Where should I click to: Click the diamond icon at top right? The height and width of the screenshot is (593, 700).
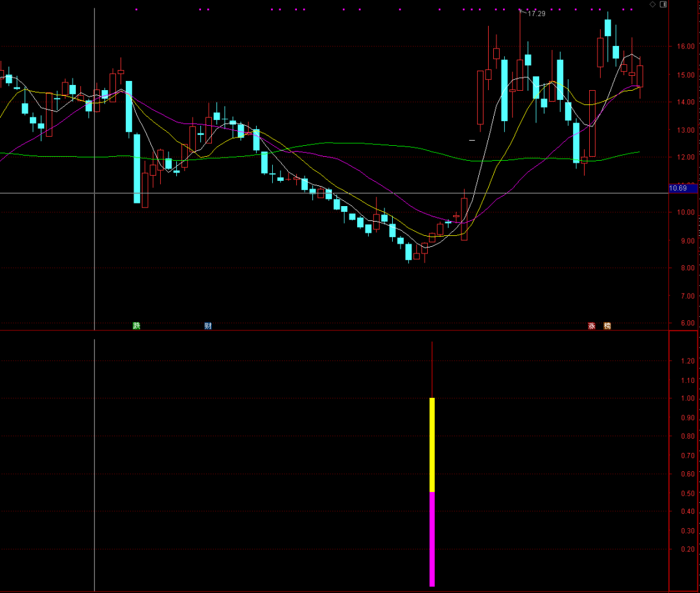[653, 4]
